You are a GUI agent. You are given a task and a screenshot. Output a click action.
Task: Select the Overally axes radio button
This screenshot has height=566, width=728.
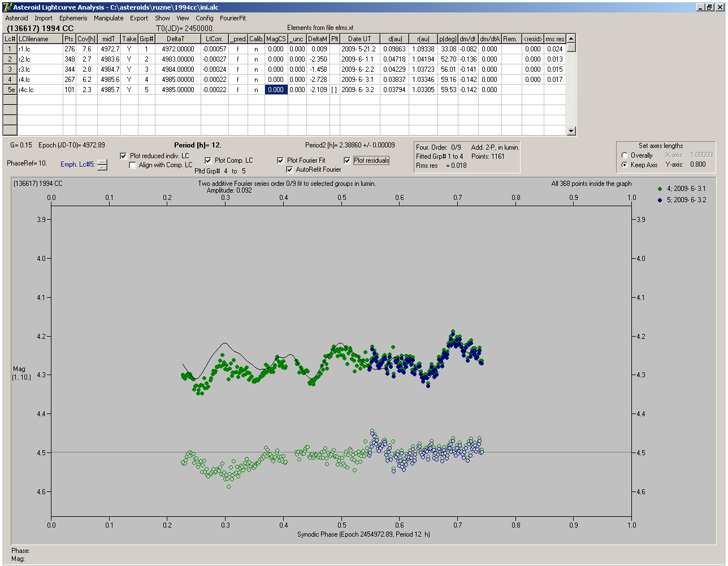(x=625, y=155)
